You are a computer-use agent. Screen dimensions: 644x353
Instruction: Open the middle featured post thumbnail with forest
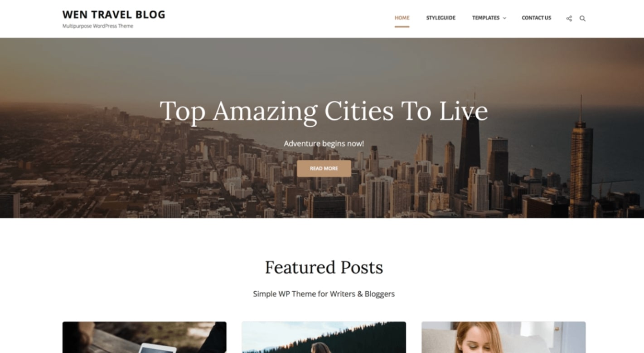(x=324, y=337)
